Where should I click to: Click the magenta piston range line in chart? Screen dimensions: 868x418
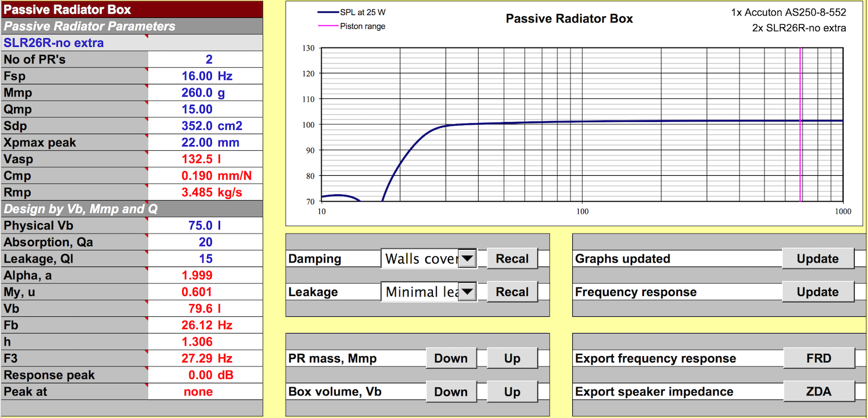(800, 124)
